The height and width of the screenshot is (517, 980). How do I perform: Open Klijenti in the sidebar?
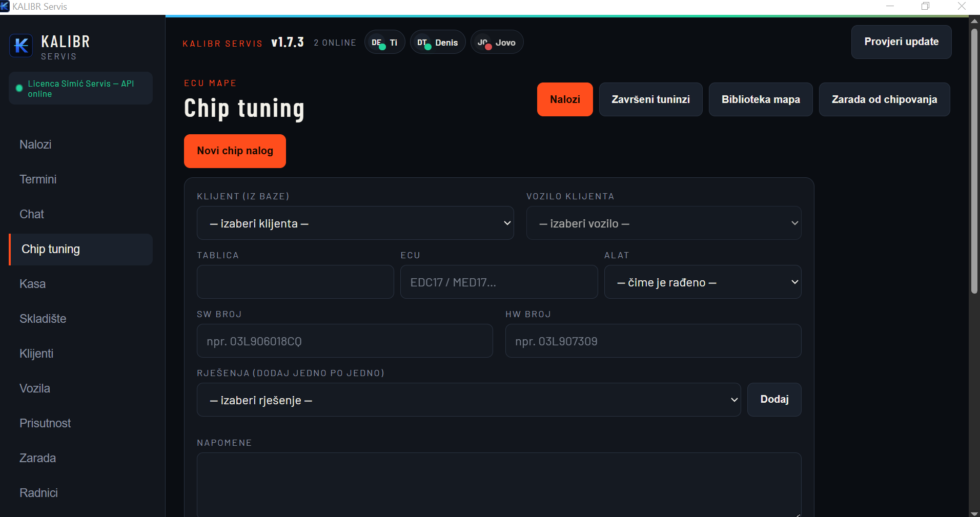pyautogui.click(x=80, y=354)
